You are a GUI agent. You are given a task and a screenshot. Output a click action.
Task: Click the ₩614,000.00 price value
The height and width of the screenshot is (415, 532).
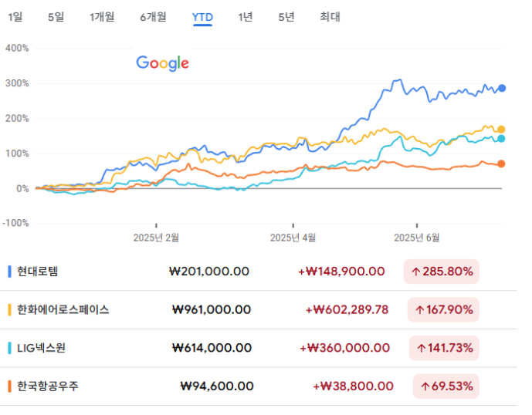pos(212,348)
